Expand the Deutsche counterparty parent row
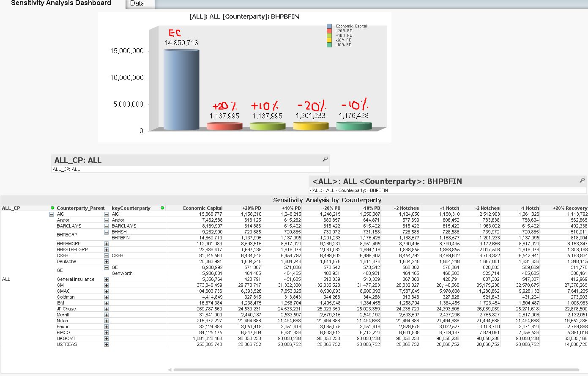Image resolution: width=588 pixels, height=376 pixels. coord(106,262)
